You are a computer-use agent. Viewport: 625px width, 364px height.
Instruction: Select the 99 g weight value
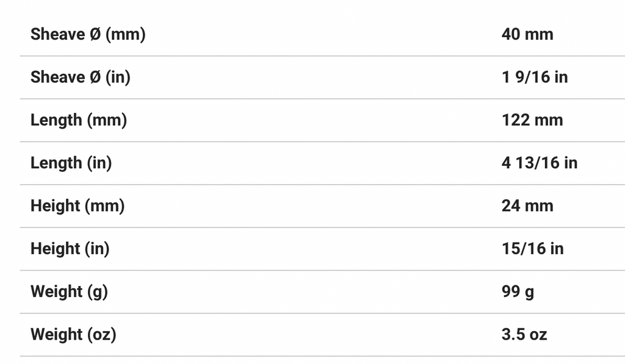(x=518, y=291)
